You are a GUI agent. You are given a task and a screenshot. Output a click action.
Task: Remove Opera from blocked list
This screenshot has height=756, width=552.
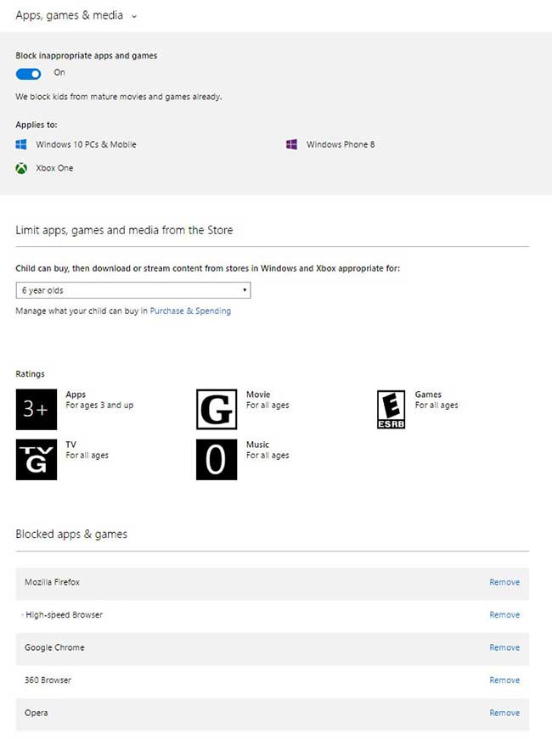504,713
